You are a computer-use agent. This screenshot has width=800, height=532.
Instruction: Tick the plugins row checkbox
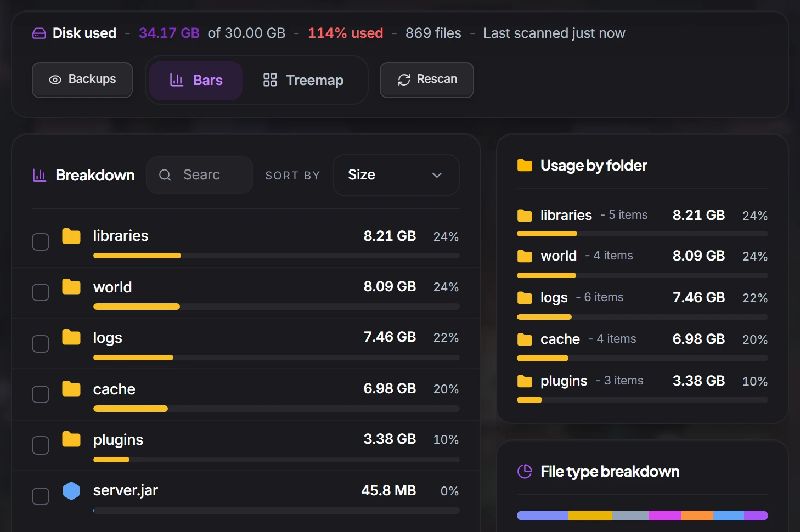pos(41,445)
